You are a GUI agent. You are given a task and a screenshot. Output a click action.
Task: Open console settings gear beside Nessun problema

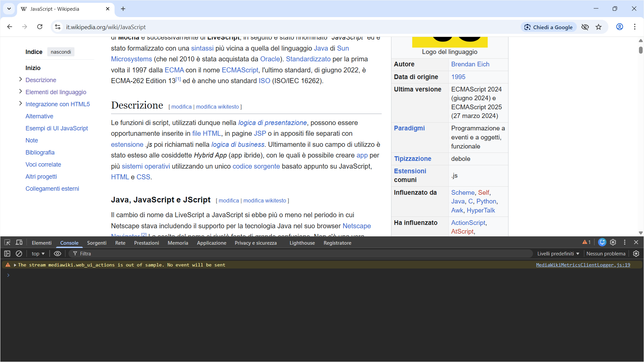pos(636,254)
